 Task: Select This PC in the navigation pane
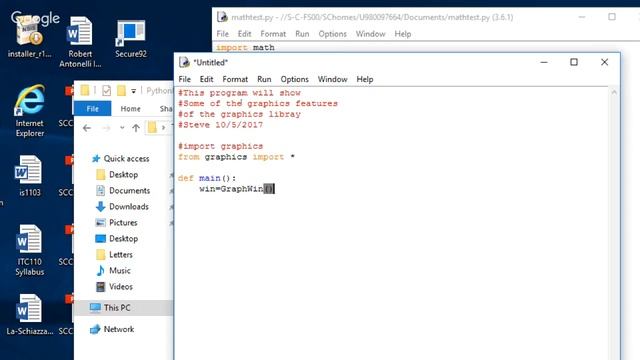point(110,308)
